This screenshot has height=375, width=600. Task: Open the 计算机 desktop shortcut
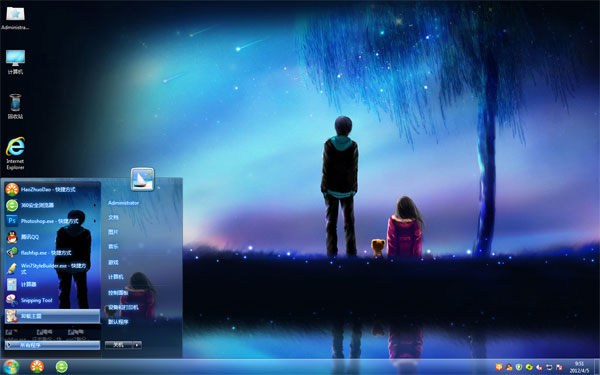pyautogui.click(x=15, y=62)
